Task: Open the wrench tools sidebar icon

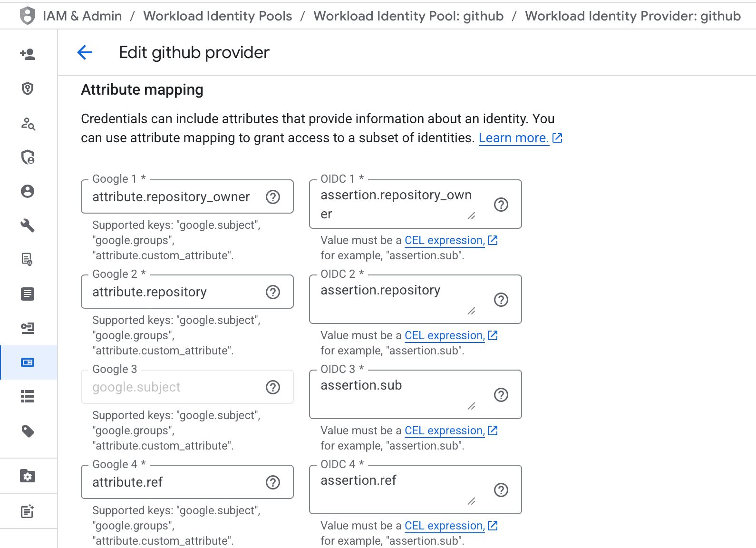Action: pyautogui.click(x=28, y=225)
